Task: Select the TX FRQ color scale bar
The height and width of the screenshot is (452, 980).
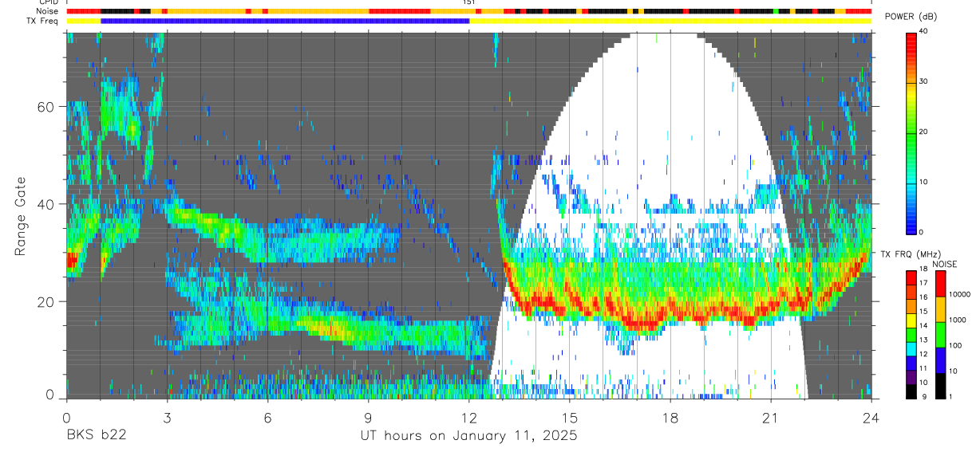Action: coord(911,334)
